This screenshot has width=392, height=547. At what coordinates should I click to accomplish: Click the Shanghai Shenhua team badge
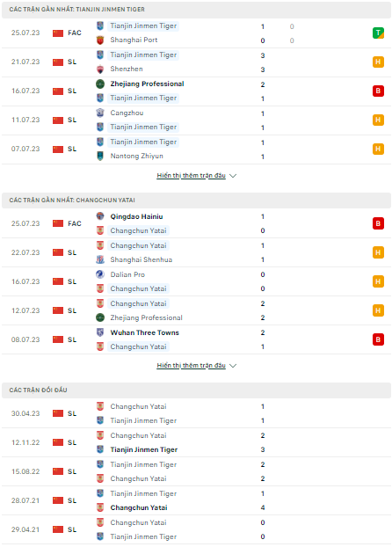pos(100,259)
